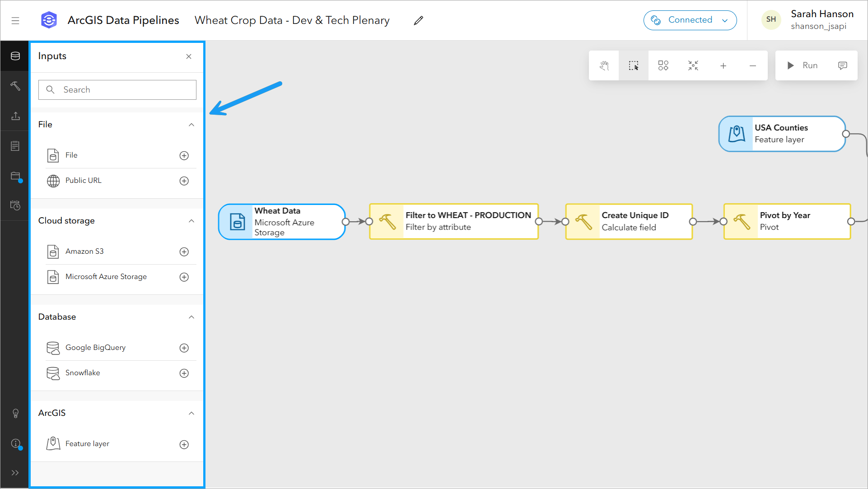Activate the pan hand tool on canvas
The width and height of the screenshot is (868, 489).
coord(604,65)
